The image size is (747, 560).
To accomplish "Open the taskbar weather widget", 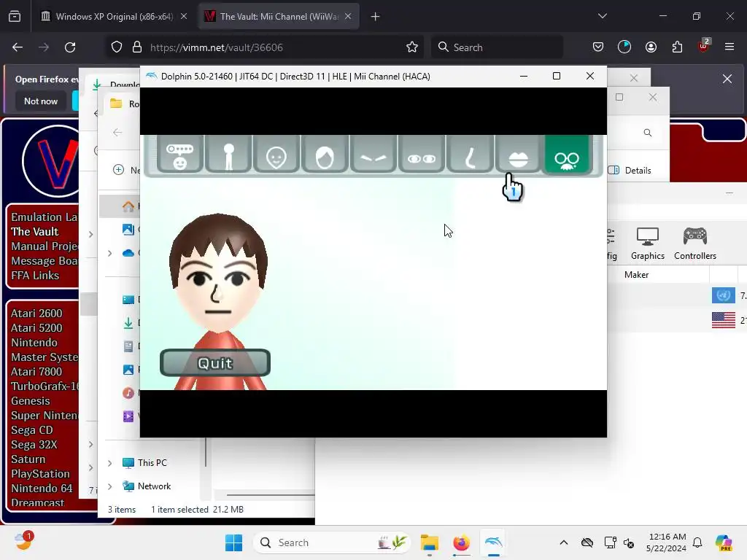I will 23,542.
